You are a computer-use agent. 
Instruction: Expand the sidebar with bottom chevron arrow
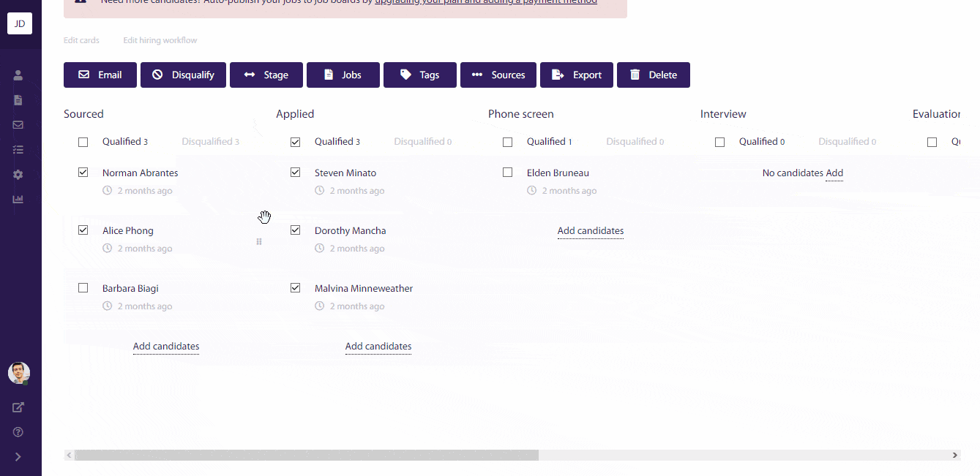click(18, 457)
